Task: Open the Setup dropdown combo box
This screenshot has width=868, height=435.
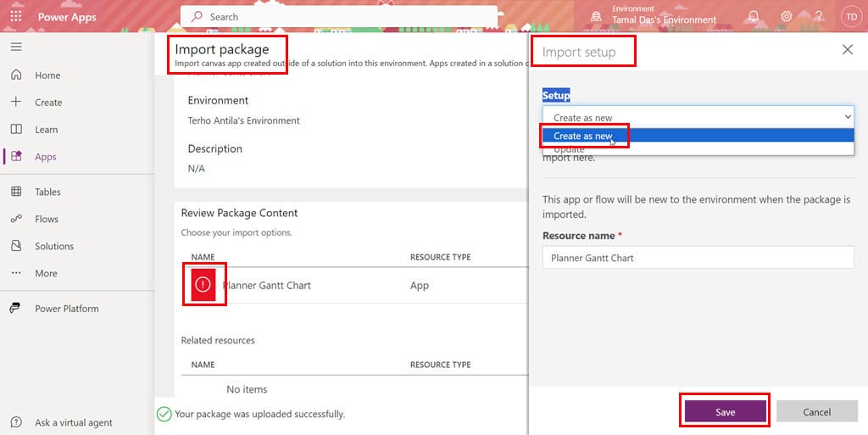Action: [x=698, y=117]
